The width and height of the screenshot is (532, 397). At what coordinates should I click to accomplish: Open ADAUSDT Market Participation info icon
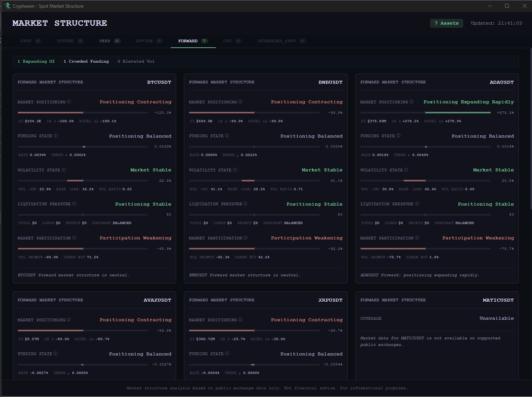pyautogui.click(x=417, y=238)
